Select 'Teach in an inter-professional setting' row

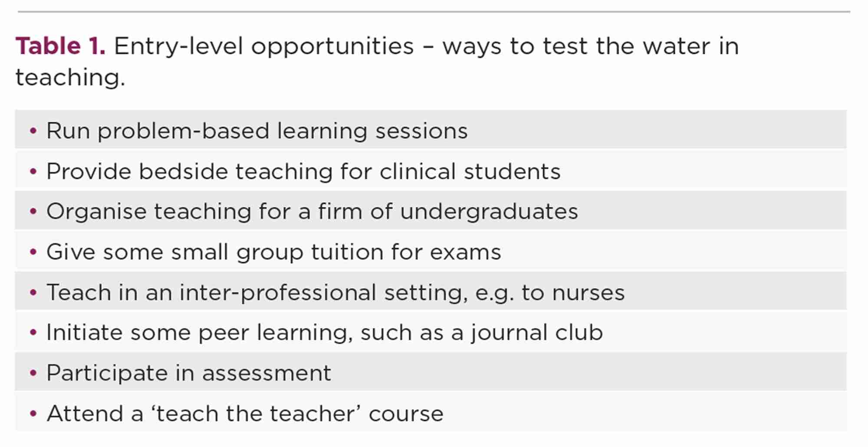tap(431, 291)
